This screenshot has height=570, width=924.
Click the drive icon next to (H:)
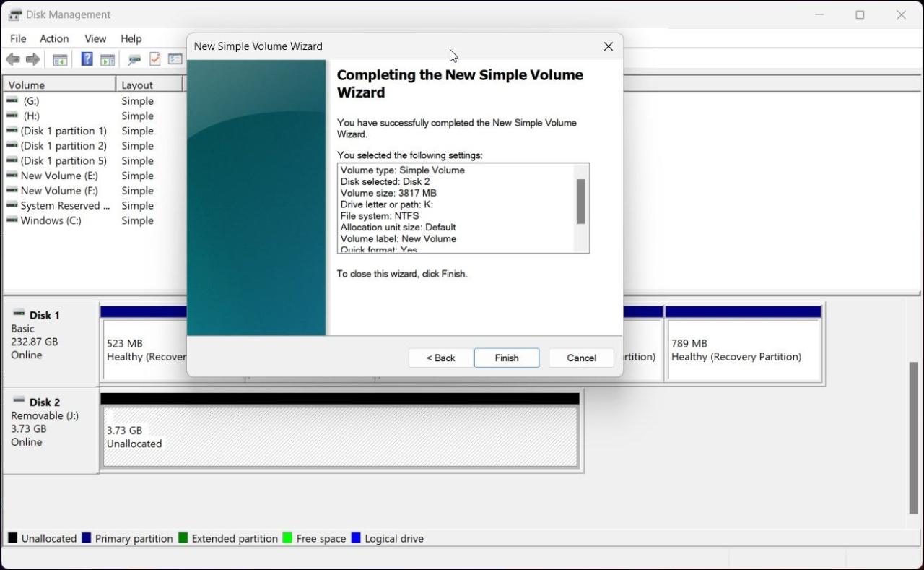point(12,115)
